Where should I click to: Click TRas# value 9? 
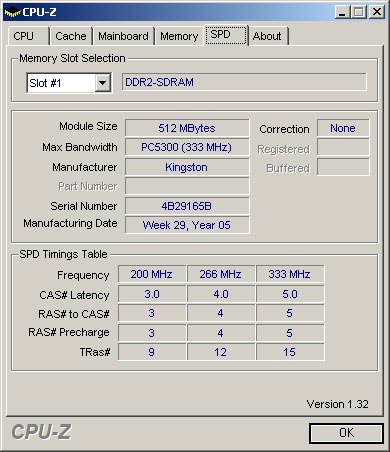(152, 352)
